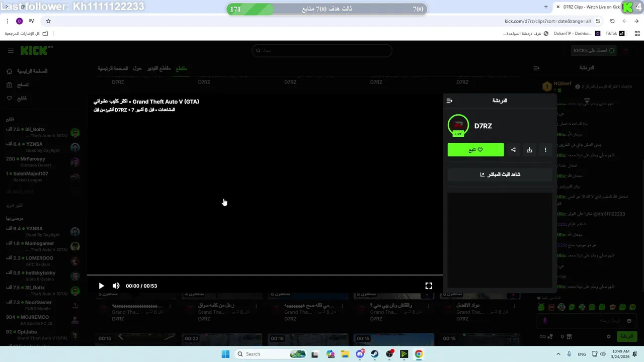Open Chrome apps grid icon
644x362 pixels.
click(637, 34)
